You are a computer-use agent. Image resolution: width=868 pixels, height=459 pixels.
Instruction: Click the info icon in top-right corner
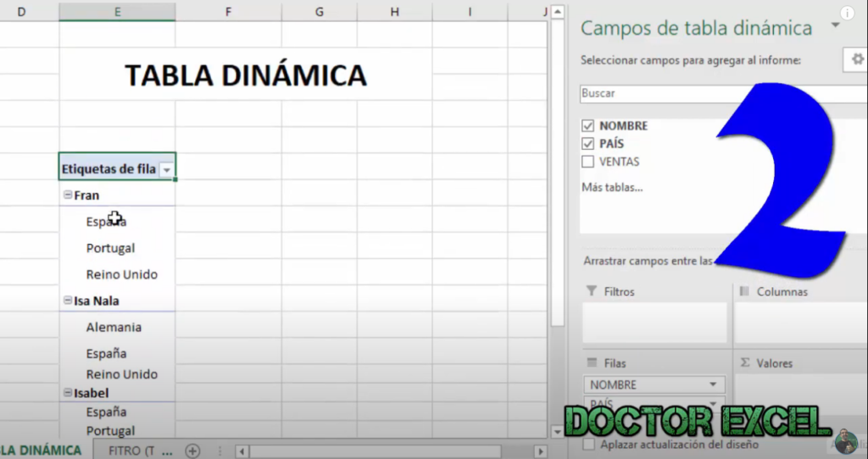847,14
